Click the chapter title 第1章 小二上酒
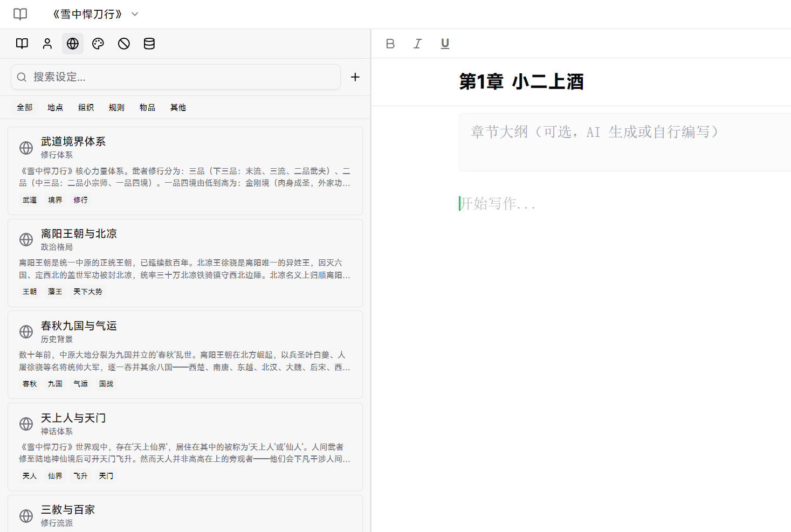Image resolution: width=791 pixels, height=532 pixels. click(x=521, y=81)
